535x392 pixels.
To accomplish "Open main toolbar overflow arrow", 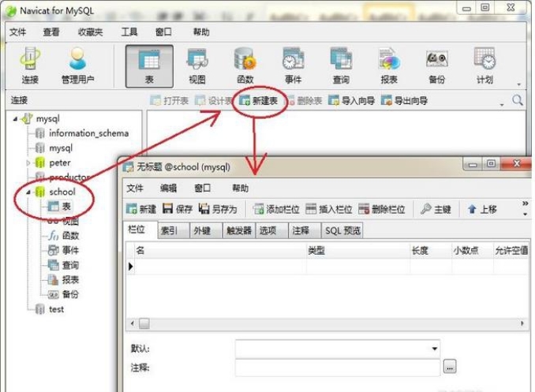I will [519, 84].
